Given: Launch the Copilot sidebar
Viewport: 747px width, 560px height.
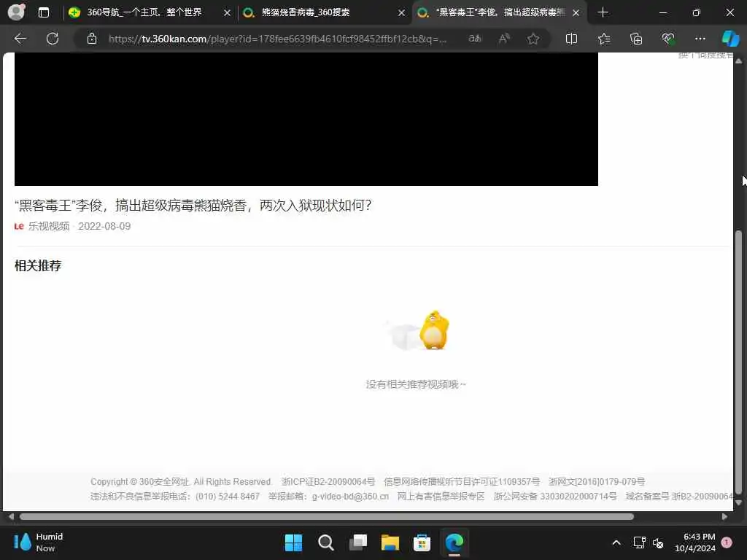Looking at the screenshot, I should click(x=730, y=39).
